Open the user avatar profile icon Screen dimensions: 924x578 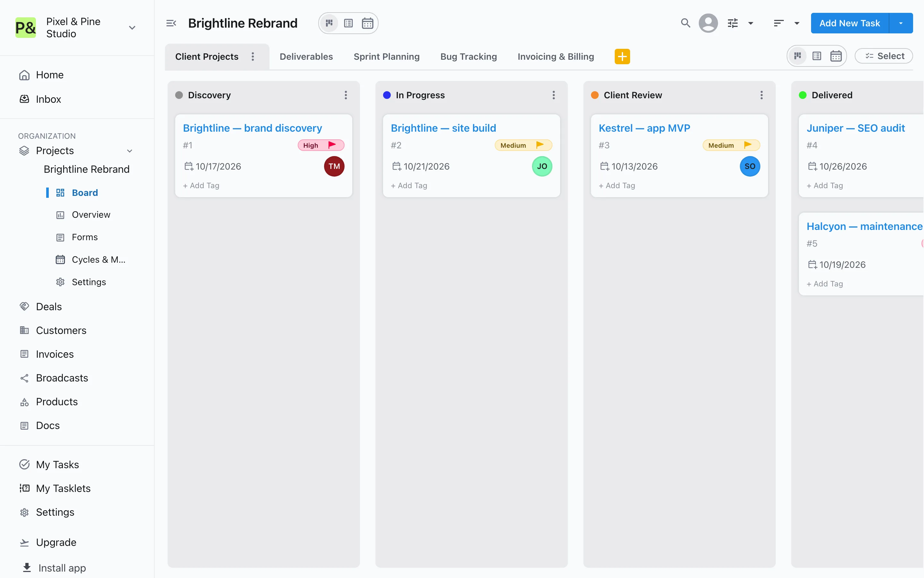click(x=708, y=23)
